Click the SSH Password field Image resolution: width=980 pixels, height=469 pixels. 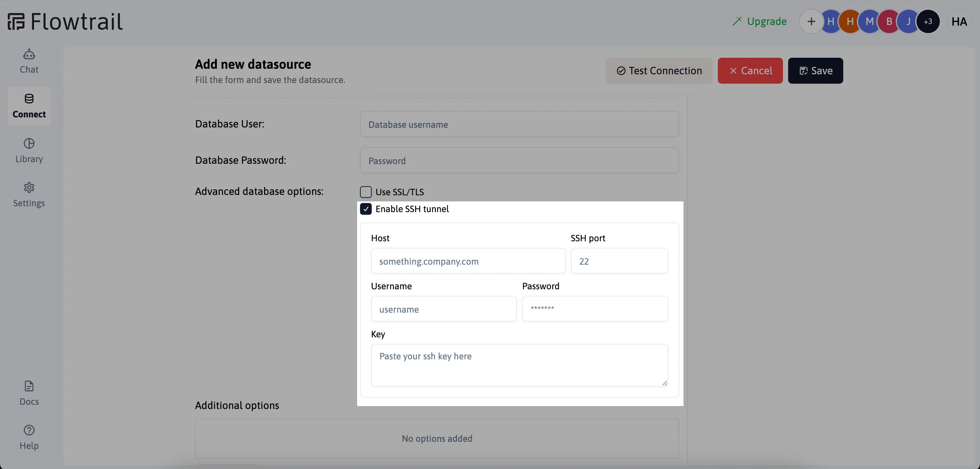pos(595,309)
